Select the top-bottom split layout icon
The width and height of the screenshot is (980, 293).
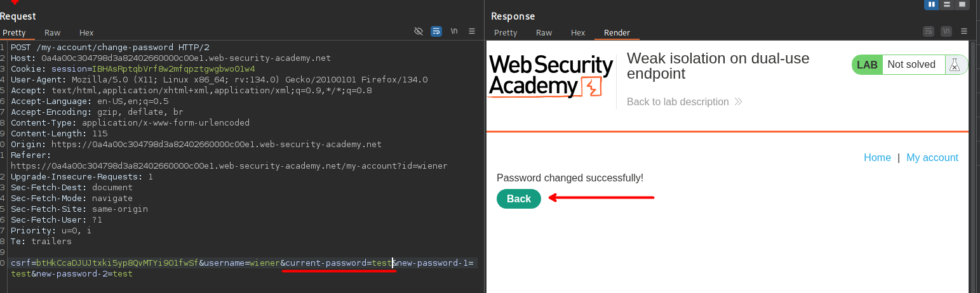947,4
